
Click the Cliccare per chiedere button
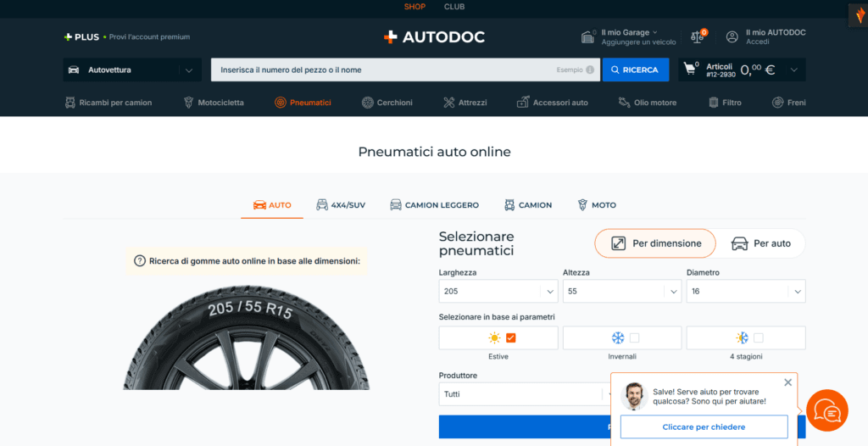click(704, 426)
